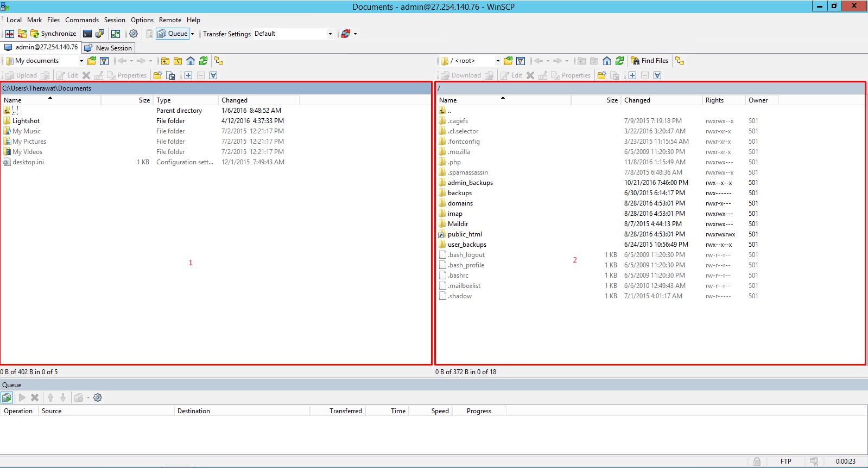This screenshot has height=468, width=868.
Task: Go to local home directory icon
Action: [191, 61]
